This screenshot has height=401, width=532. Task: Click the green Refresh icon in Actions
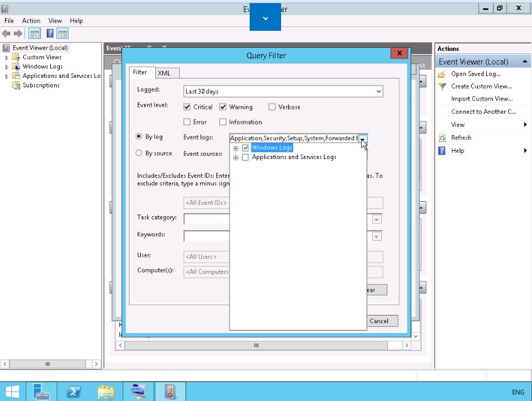click(x=442, y=138)
